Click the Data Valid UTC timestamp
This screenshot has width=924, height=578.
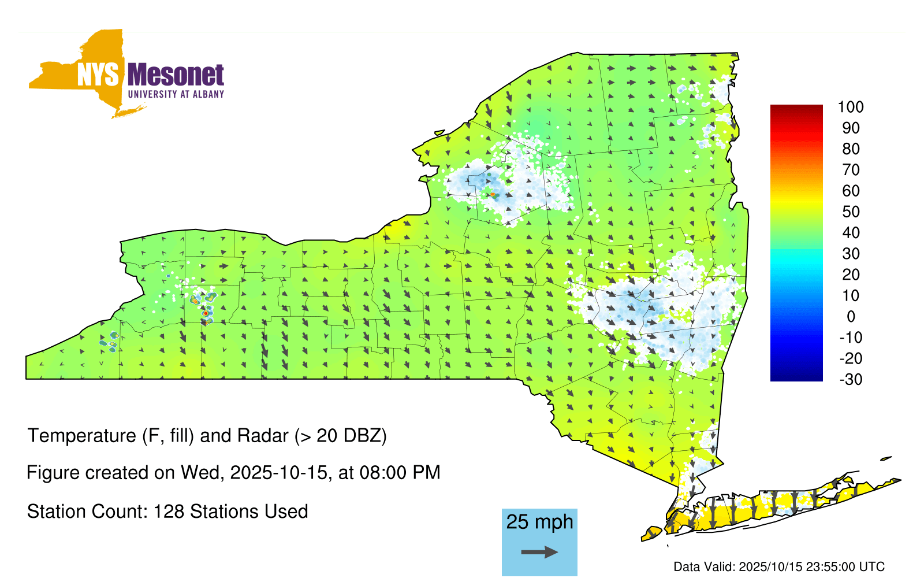(779, 566)
